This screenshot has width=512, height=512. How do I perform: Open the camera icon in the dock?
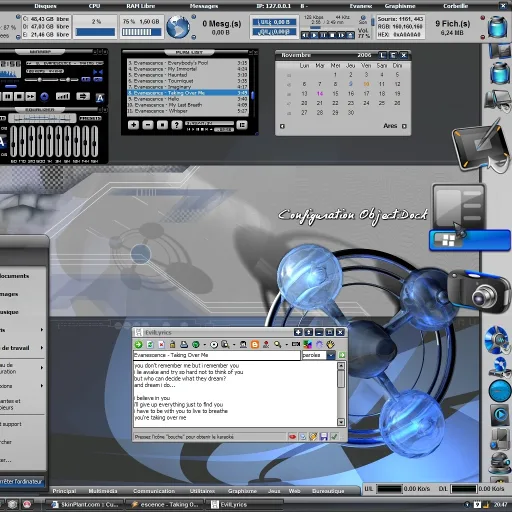click(478, 291)
